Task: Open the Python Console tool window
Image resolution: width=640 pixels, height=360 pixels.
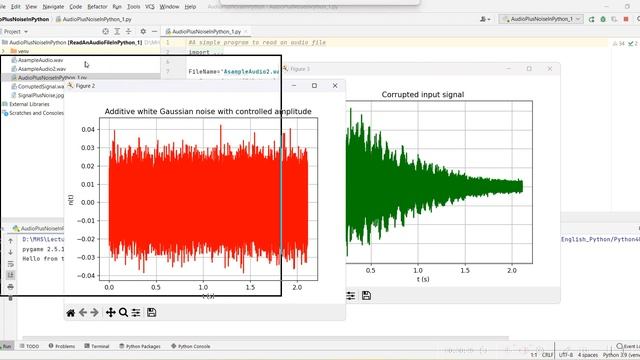Action: coord(191,346)
